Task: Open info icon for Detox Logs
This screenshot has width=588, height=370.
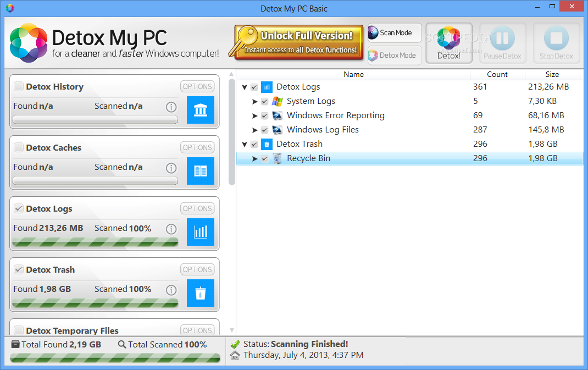Action: tap(171, 229)
